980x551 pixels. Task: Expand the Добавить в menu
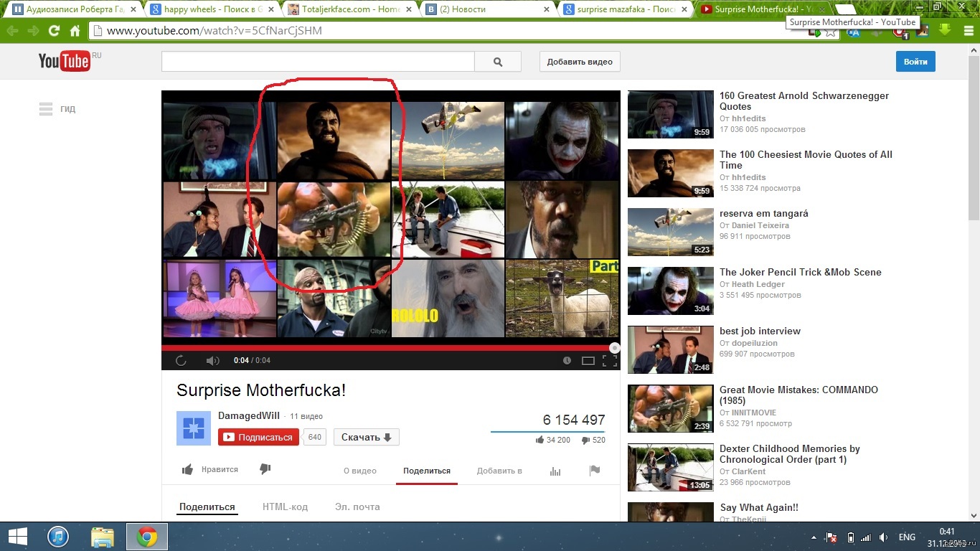click(x=499, y=471)
